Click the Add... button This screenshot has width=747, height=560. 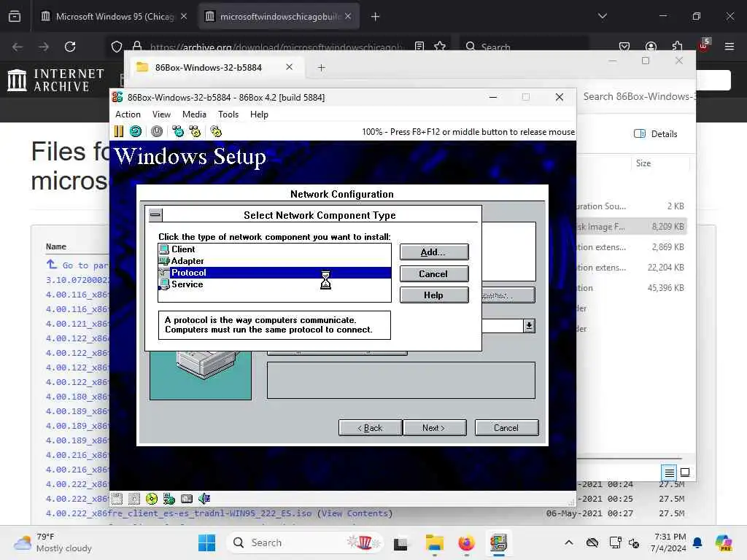pyautogui.click(x=433, y=252)
